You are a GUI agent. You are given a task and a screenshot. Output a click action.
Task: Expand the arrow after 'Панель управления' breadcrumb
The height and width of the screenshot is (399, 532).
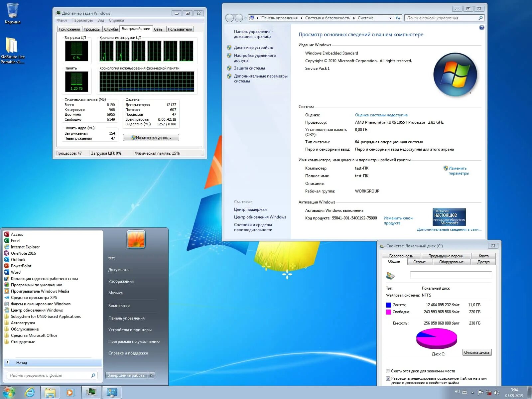coord(302,18)
